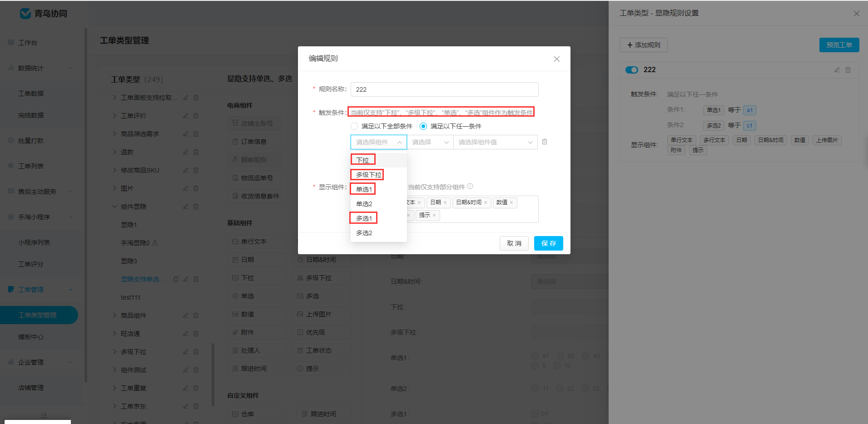Click the copy icon next to 显隐支持单选
Image resolution: width=868 pixels, height=424 pixels.
click(176, 279)
